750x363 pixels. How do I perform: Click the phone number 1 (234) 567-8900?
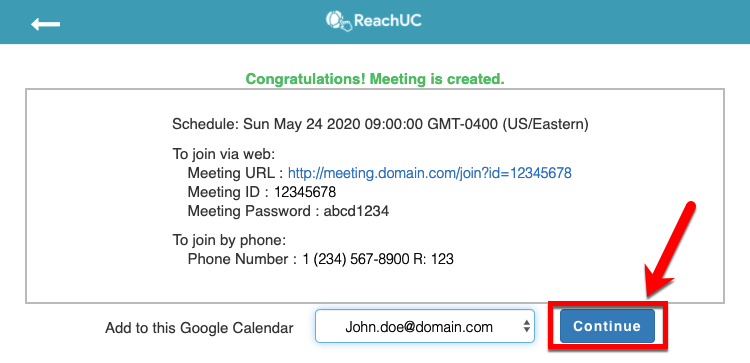click(x=356, y=259)
